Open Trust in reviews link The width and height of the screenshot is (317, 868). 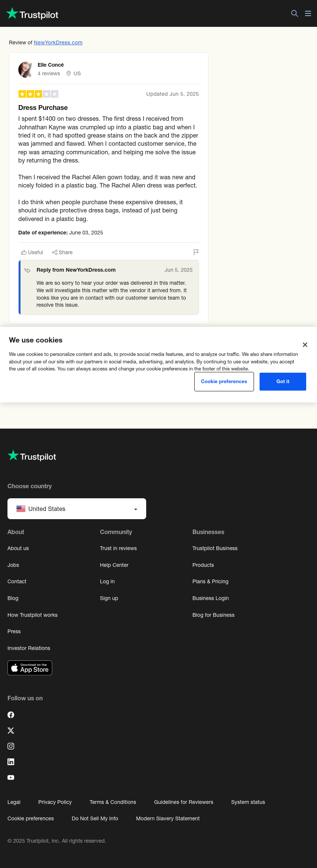pyautogui.click(x=118, y=548)
